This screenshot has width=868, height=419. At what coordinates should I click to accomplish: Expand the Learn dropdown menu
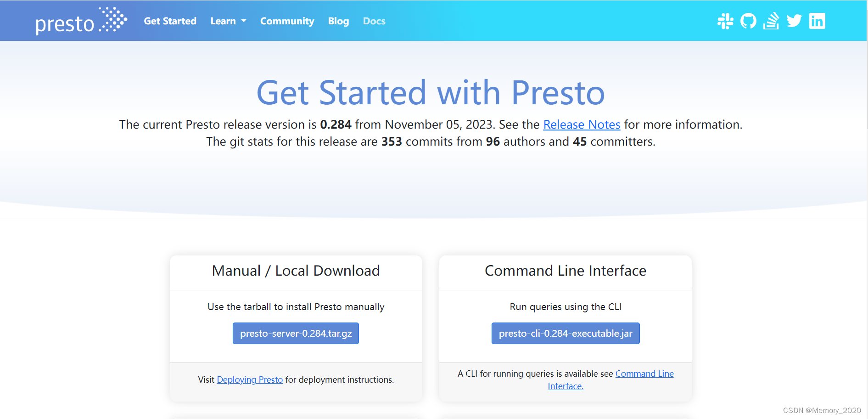pyautogui.click(x=228, y=21)
